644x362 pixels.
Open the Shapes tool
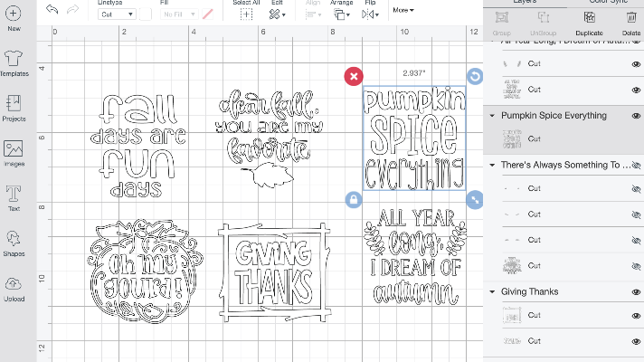(x=14, y=240)
